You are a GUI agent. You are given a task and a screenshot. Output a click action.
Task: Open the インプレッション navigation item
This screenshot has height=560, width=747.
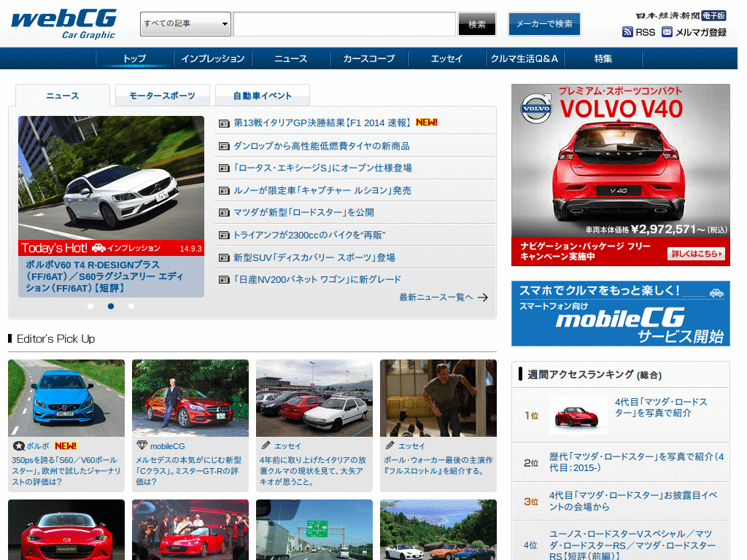212,58
